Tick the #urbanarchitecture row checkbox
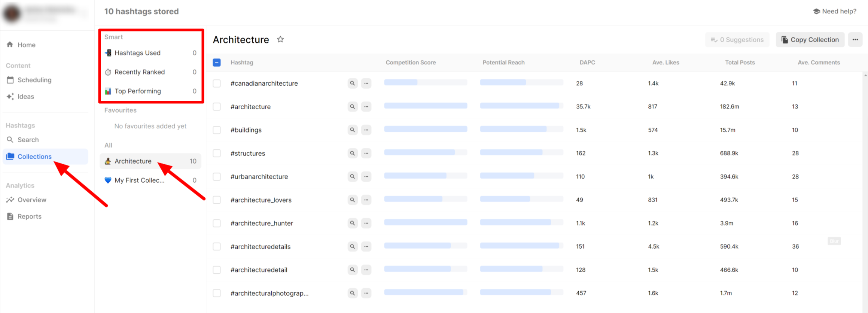 217,177
